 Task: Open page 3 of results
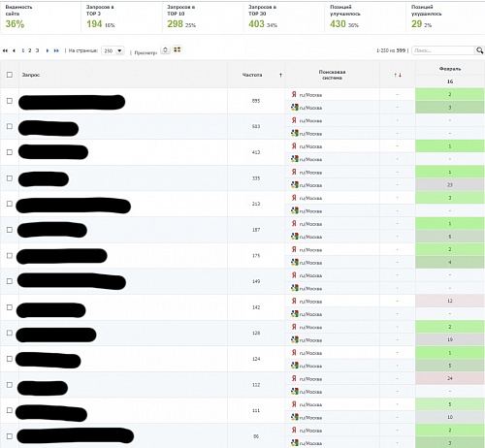[x=37, y=50]
